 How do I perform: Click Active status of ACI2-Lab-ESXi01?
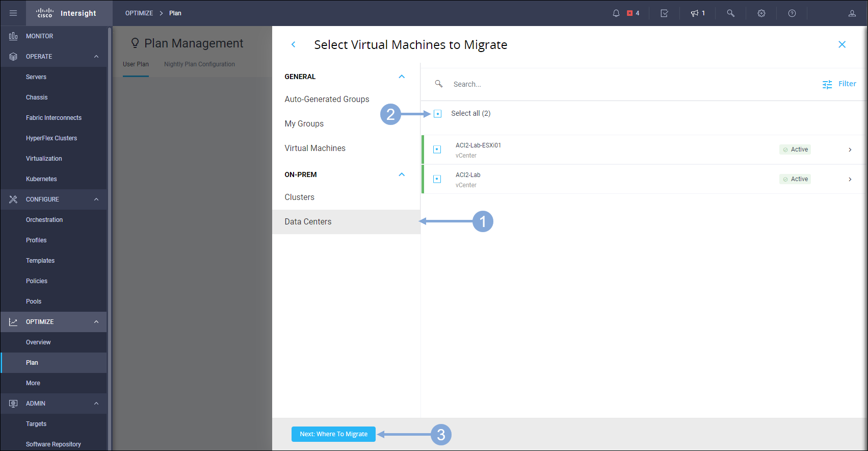[x=795, y=149]
